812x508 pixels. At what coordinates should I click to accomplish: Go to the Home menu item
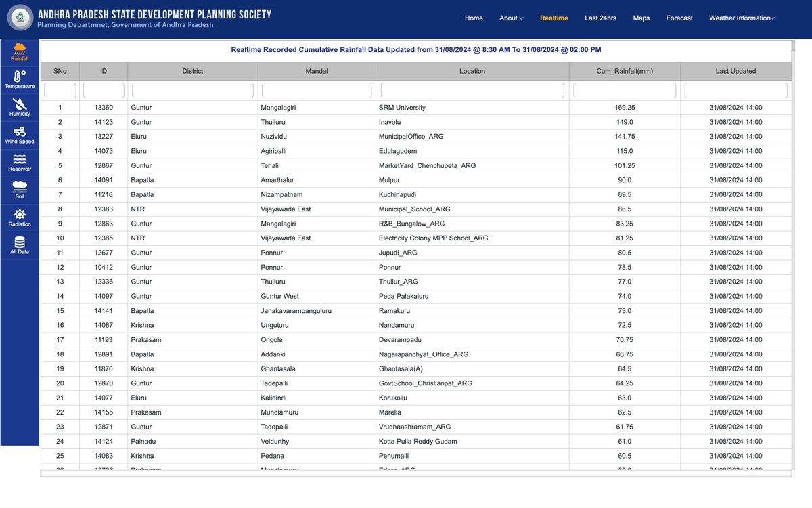(x=474, y=18)
